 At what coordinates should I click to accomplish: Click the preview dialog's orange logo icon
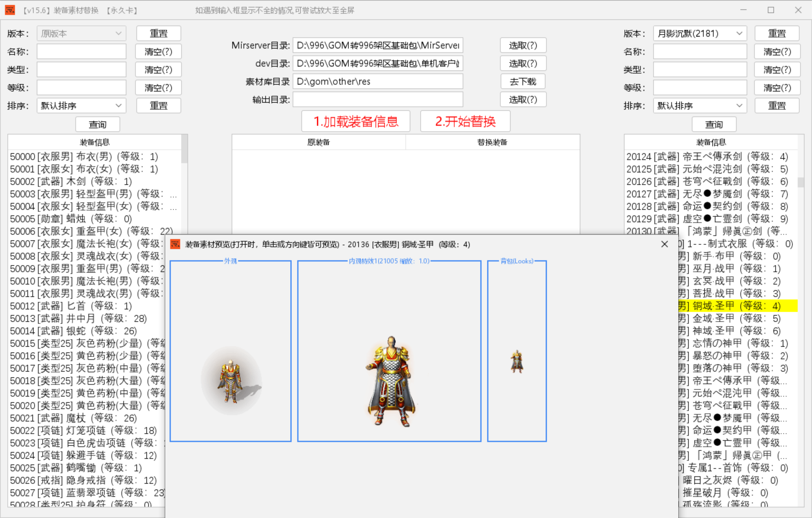(x=175, y=244)
